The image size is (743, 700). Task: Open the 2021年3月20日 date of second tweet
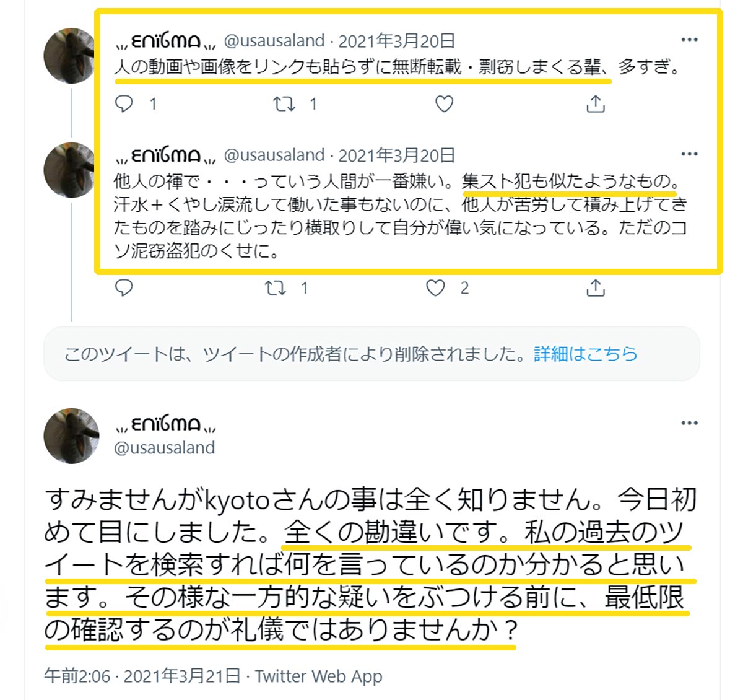pyautogui.click(x=397, y=155)
